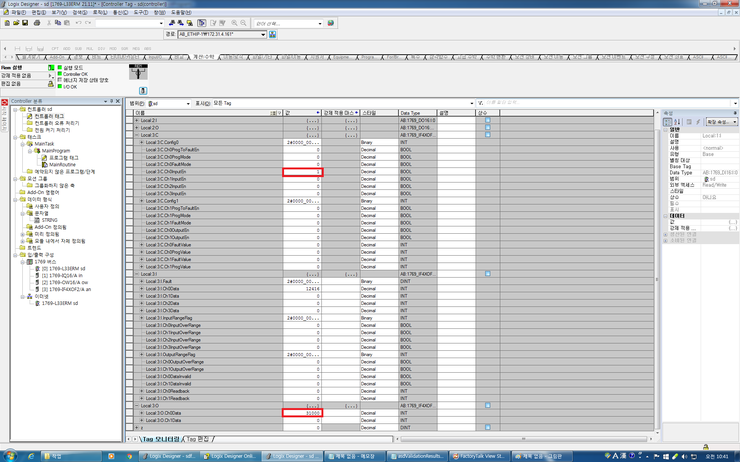Expand the Local:2:O tag row
This screenshot has height=462, width=740.
pyautogui.click(x=137, y=127)
